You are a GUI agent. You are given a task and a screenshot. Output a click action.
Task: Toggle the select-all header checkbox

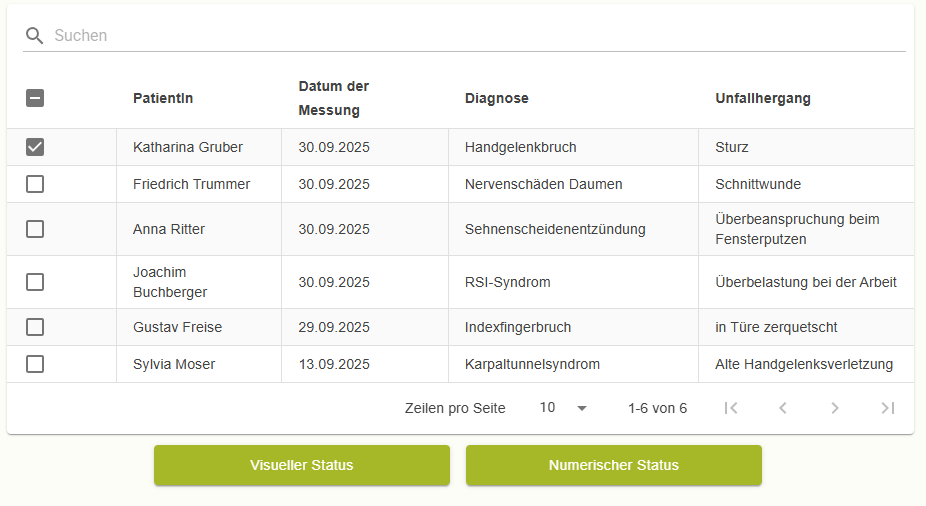[35, 98]
